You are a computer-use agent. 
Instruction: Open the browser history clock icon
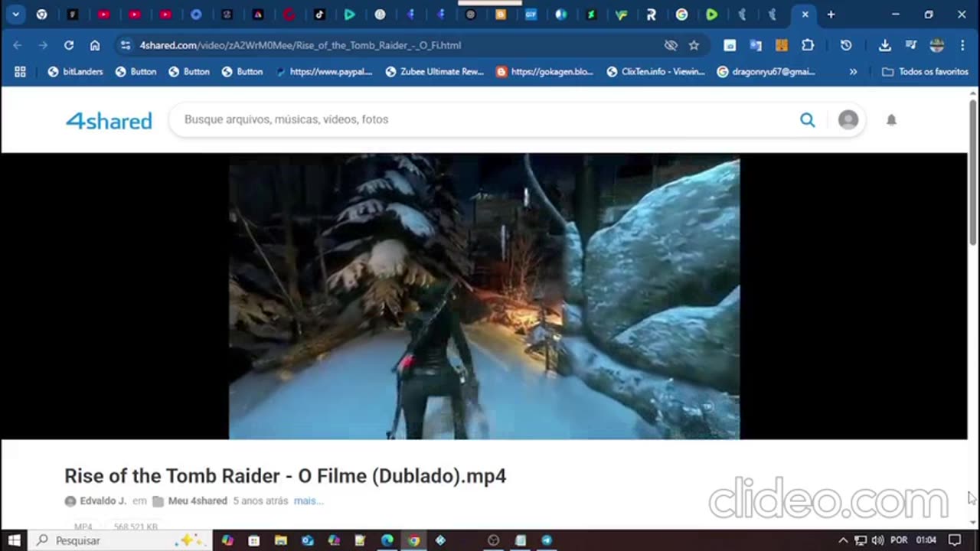(846, 45)
